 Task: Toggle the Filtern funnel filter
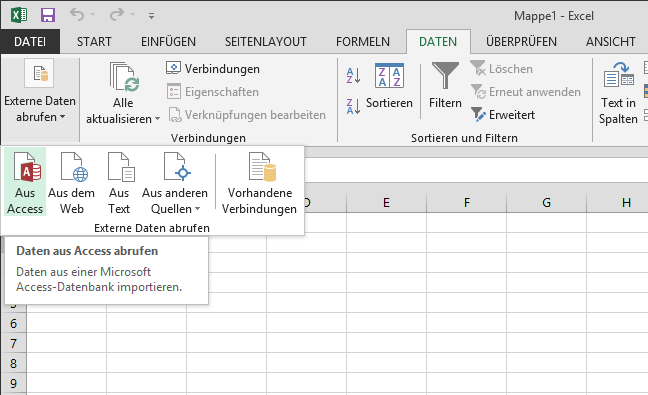445,85
